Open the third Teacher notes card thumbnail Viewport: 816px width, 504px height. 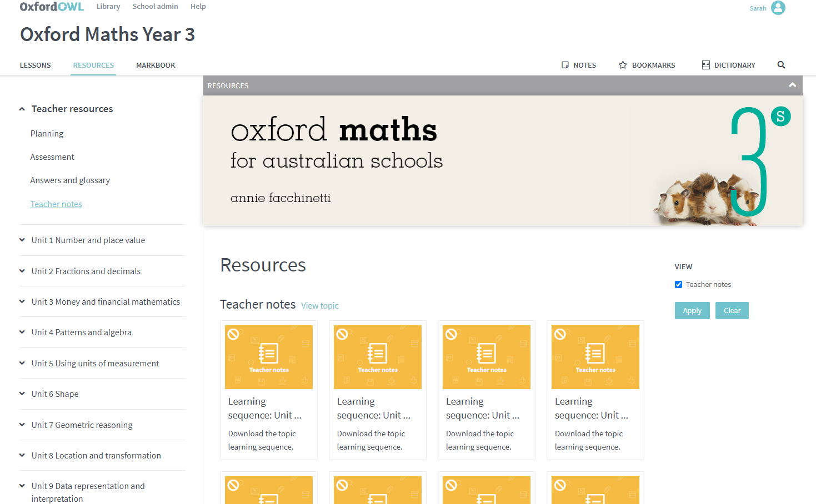tap(487, 357)
